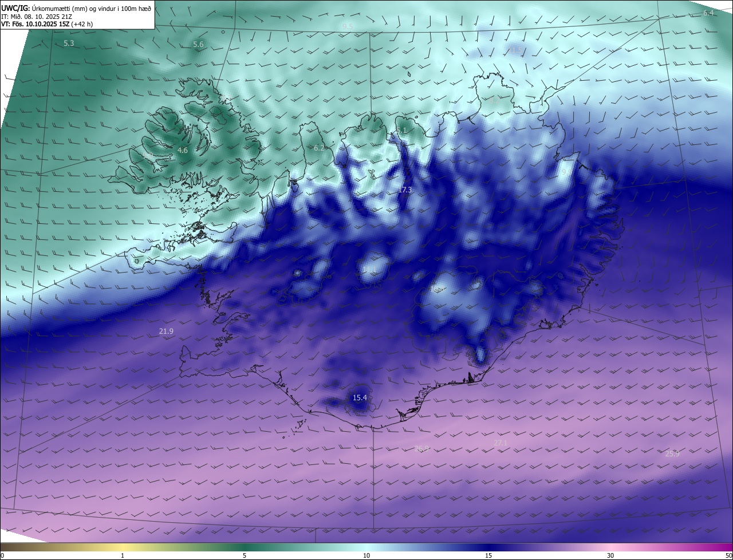Click the '21.9' value label on the map
Image resolution: width=733 pixels, height=560 pixels.
[166, 332]
